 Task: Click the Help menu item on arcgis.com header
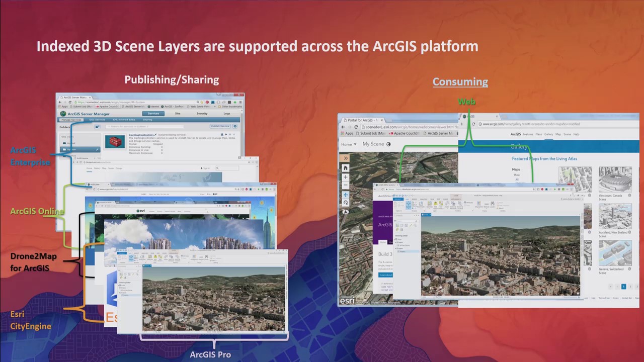(576, 134)
